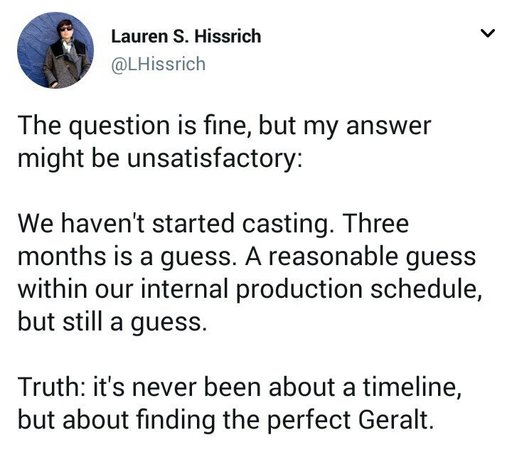Select the word 'unsatisfactory:' in the tweet
Viewport: 512px width, 464px height.
[x=215, y=159]
